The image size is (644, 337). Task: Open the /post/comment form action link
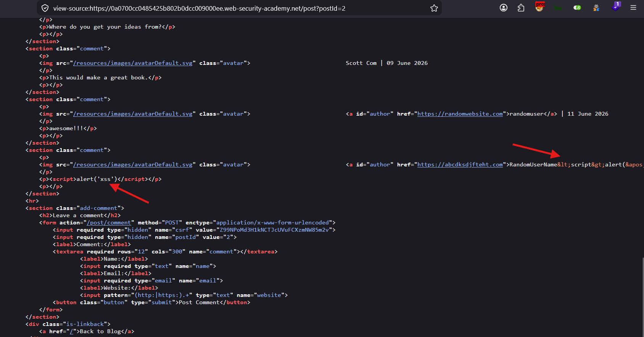[x=109, y=223]
